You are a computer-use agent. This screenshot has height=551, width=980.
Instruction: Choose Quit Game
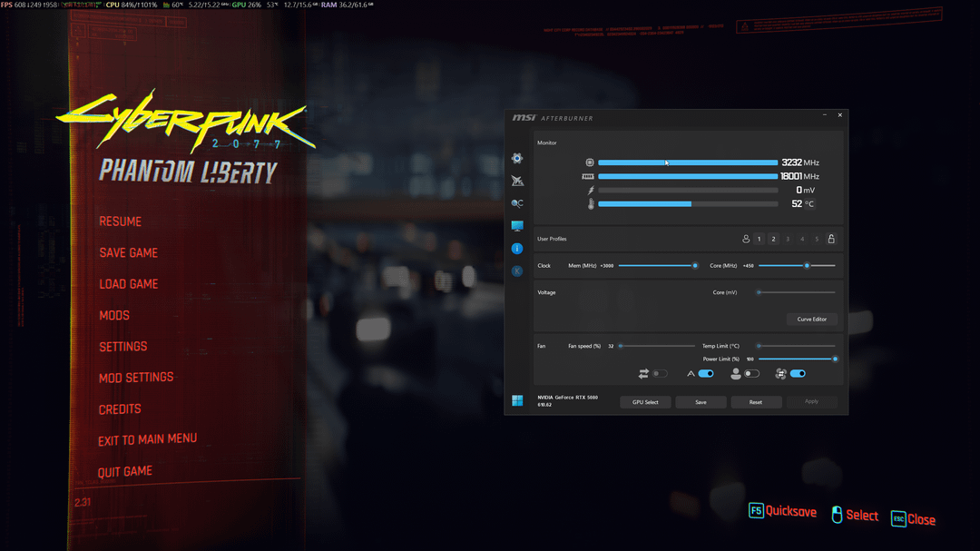[124, 471]
